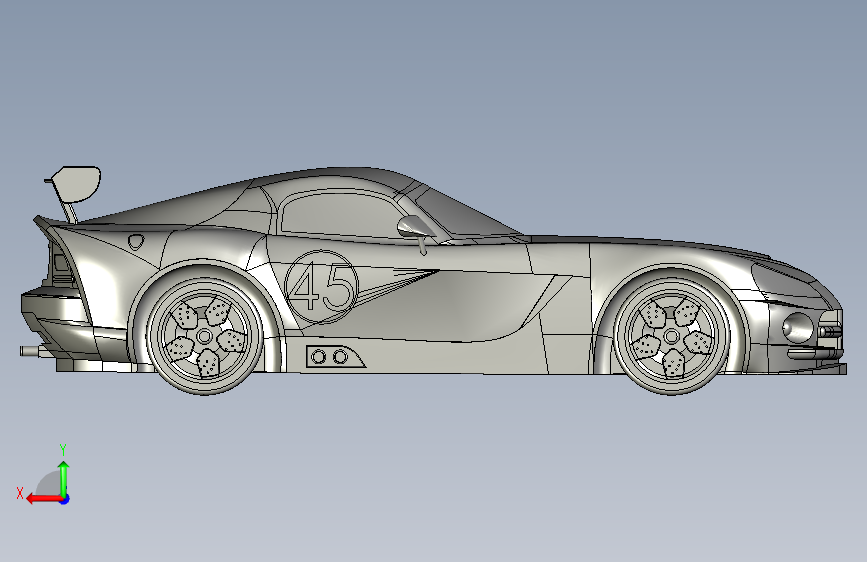The height and width of the screenshot is (562, 867).
Task: Click the front wheel center hub
Action: [671, 336]
